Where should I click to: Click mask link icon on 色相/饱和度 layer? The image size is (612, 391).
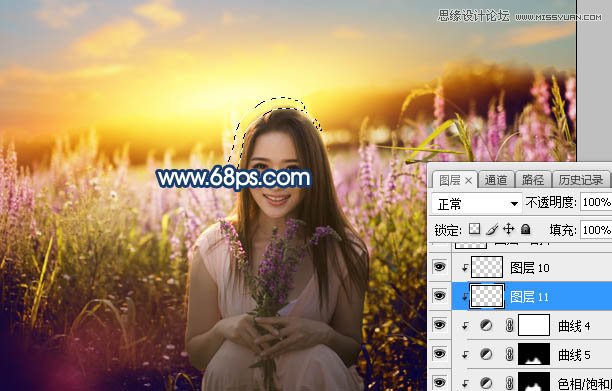point(509,383)
